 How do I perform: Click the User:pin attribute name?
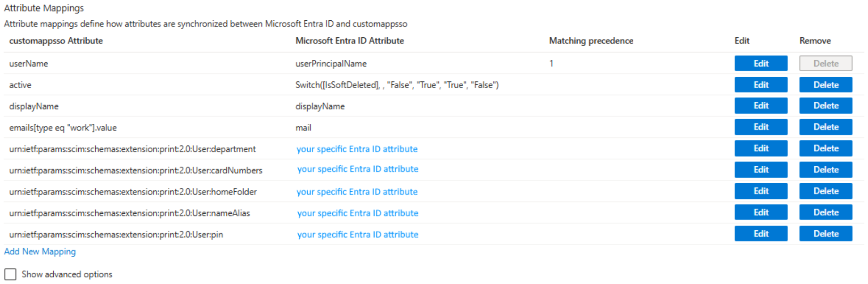[116, 235]
